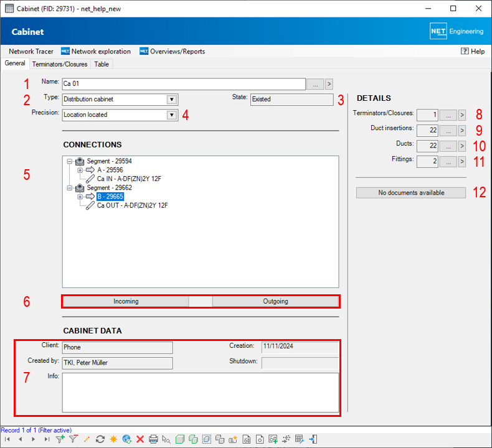Click the State field showing Existed
This screenshot has height=448, width=492.
[x=292, y=100]
